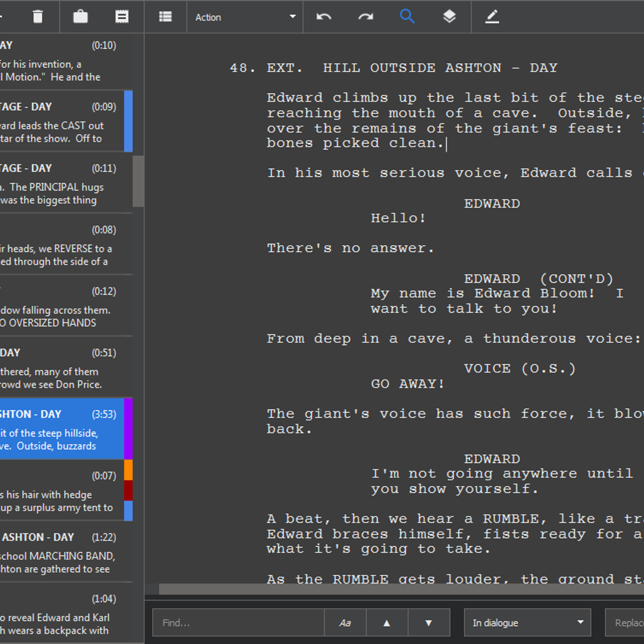The image size is (644, 644).
Task: Click the dialogue line 'Hello!'
Action: [x=398, y=218]
